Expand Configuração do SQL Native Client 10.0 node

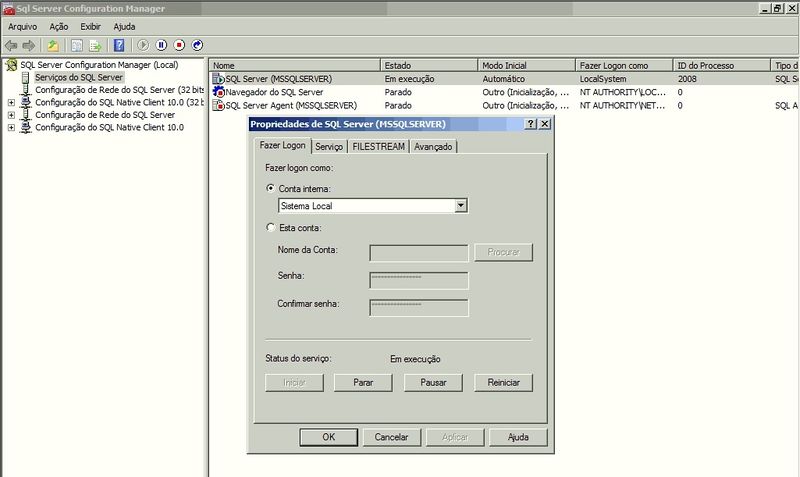11,128
